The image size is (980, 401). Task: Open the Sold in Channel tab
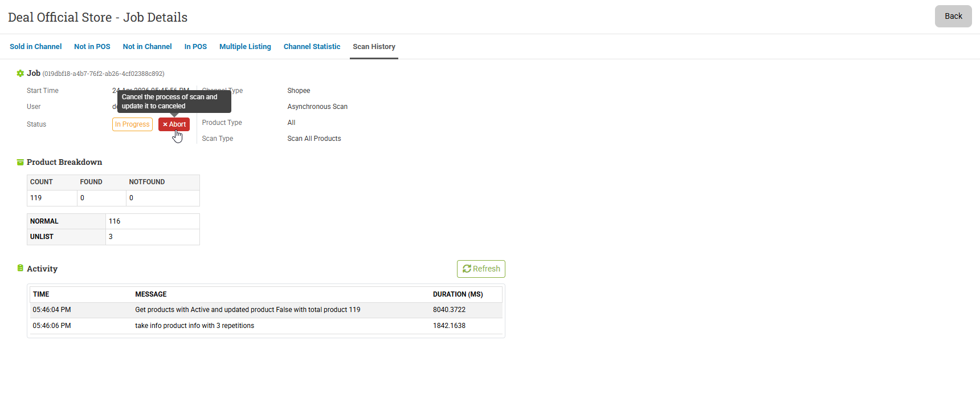tap(35, 47)
